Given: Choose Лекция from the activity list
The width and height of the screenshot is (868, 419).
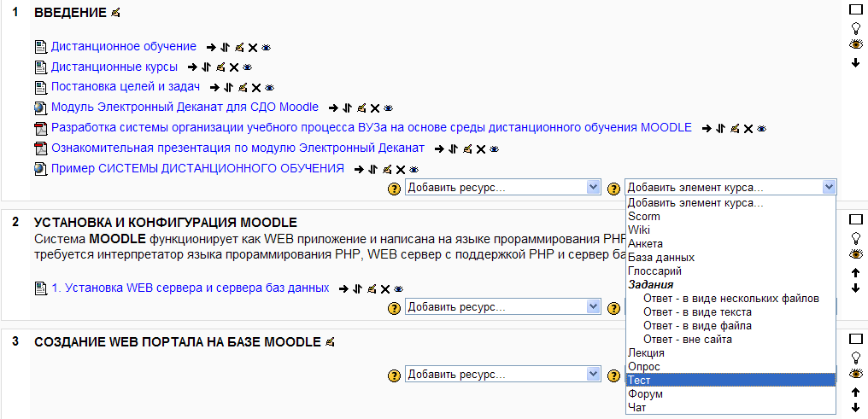Looking at the screenshot, I should pyautogui.click(x=730, y=352).
